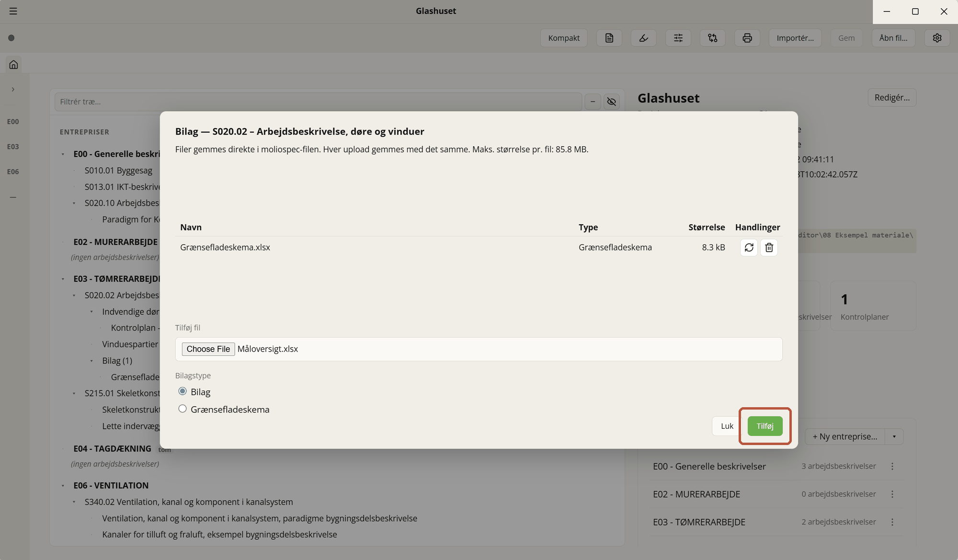
Task: Replace Grænsefladeskema.xlsx with refresh icon
Action: click(749, 247)
